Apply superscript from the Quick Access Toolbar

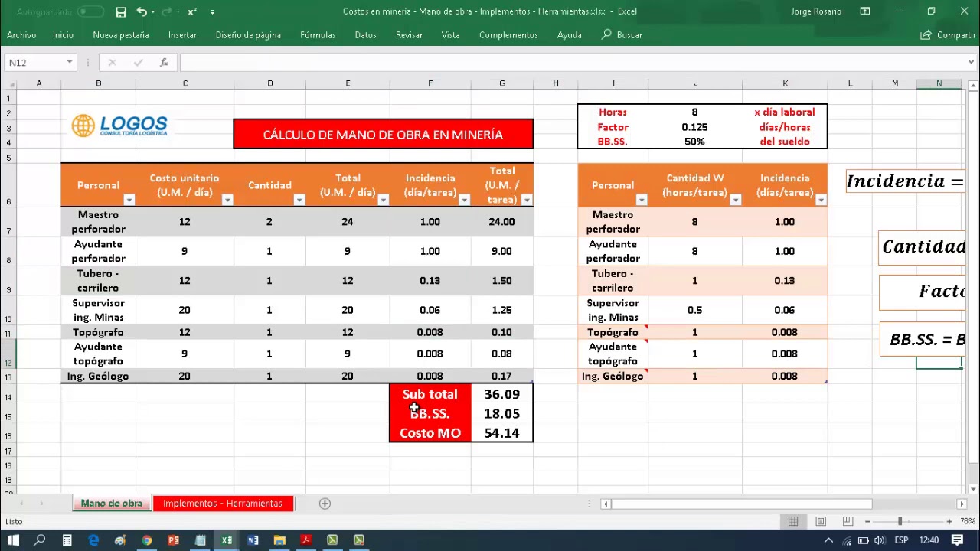pos(191,11)
